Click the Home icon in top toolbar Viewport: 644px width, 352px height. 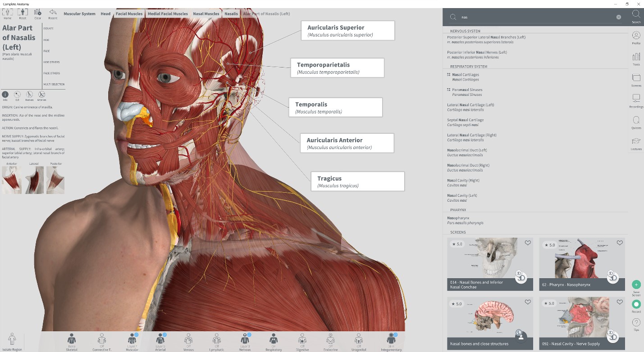pyautogui.click(x=8, y=13)
